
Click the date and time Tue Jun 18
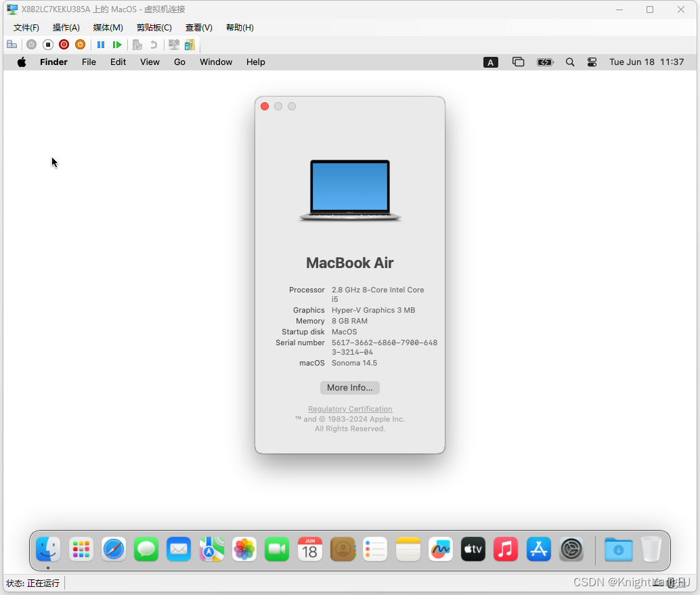[647, 62]
